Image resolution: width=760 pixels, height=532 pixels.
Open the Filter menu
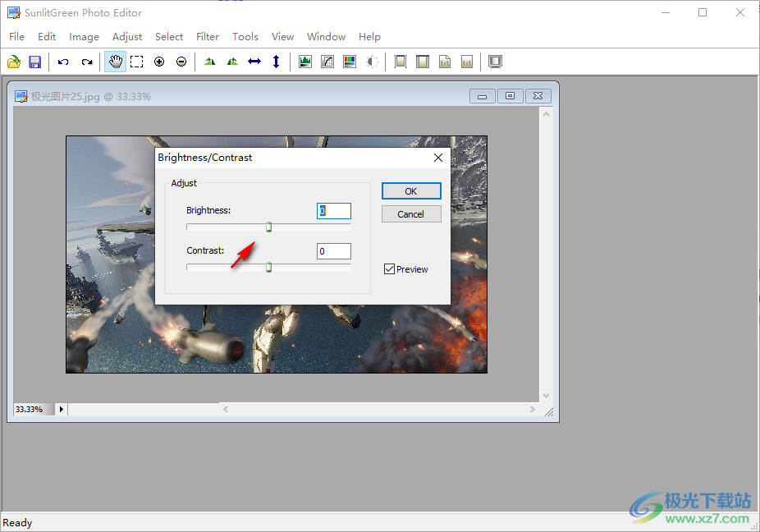[208, 37]
